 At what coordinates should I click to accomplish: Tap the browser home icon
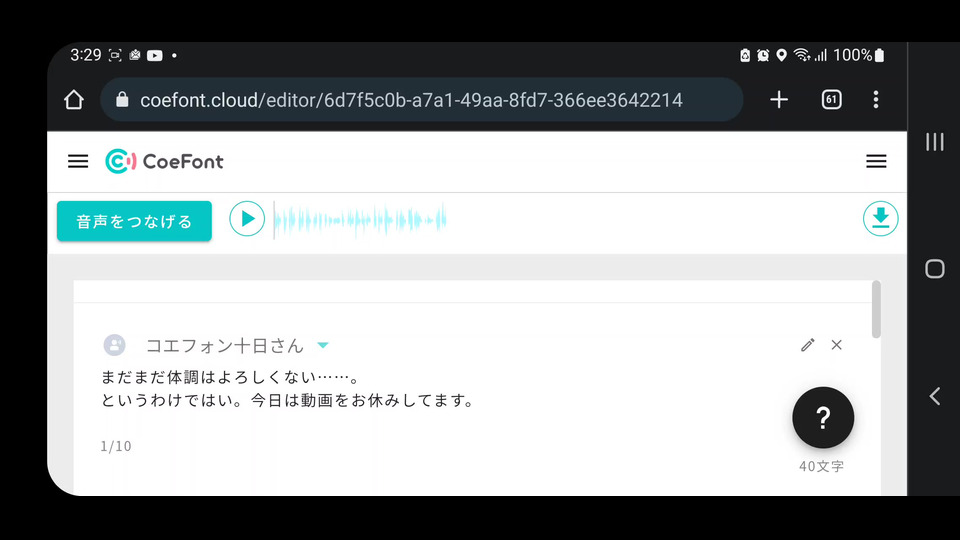(x=74, y=100)
